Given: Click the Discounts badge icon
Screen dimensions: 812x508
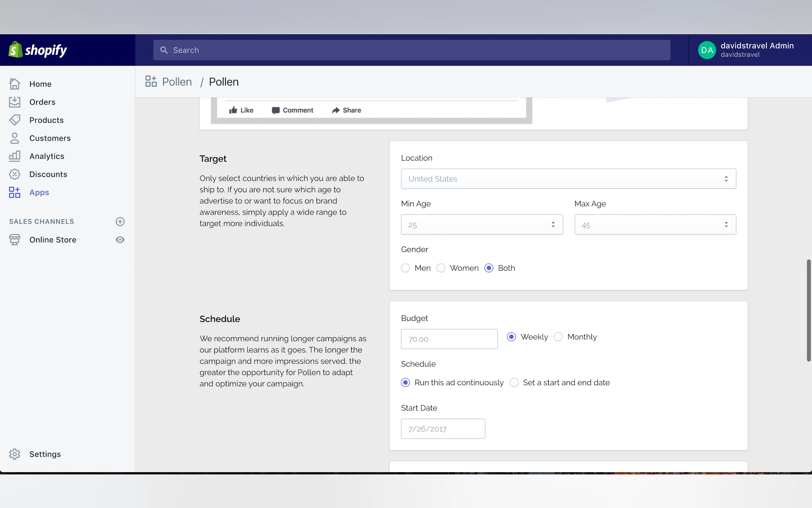Looking at the screenshot, I should (14, 174).
